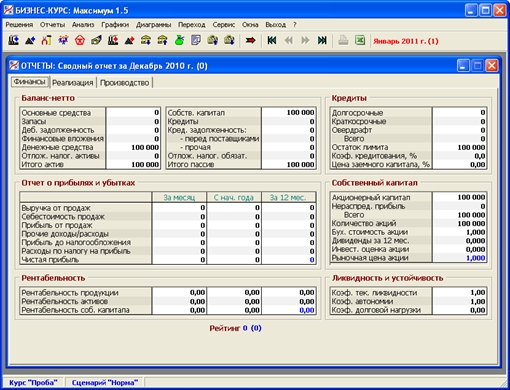Image resolution: width=510 pixels, height=390 pixels.
Task: Click the Баланс-нетто section heading
Action: click(48, 98)
